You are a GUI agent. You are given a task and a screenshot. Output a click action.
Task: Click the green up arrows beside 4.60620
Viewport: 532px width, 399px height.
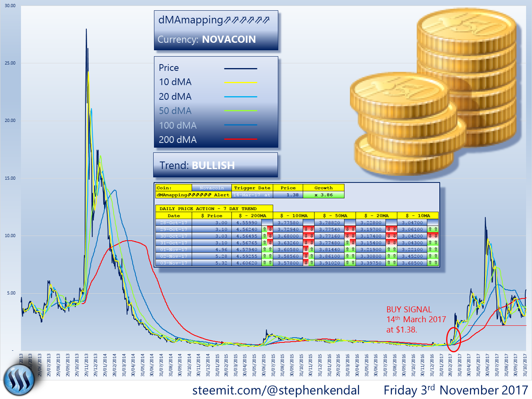coord(267,263)
